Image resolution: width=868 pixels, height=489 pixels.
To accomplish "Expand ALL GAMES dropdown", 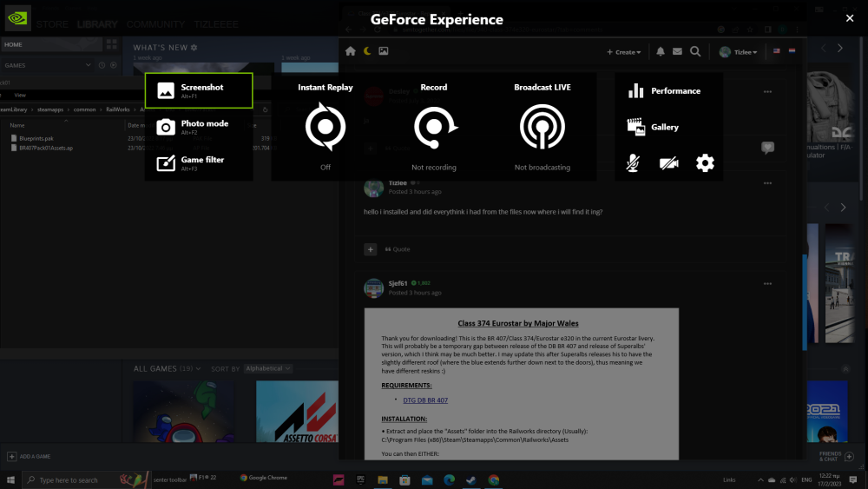I will pos(167,369).
